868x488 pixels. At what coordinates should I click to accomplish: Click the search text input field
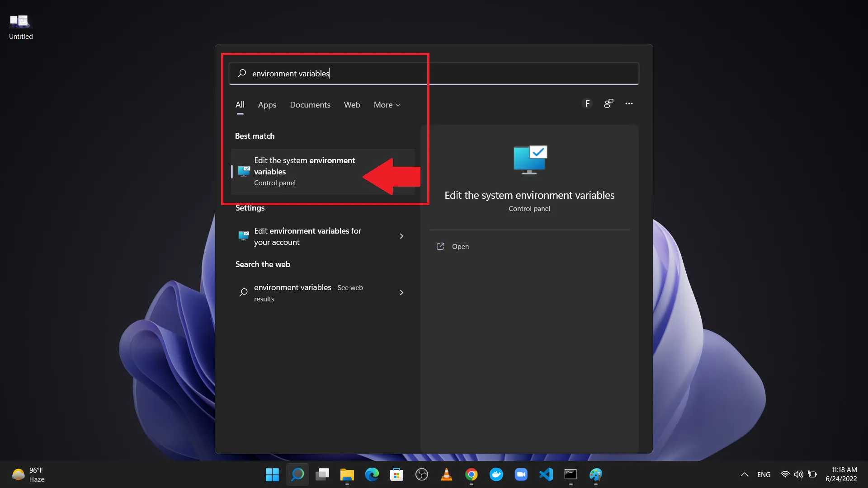pyautogui.click(x=434, y=73)
